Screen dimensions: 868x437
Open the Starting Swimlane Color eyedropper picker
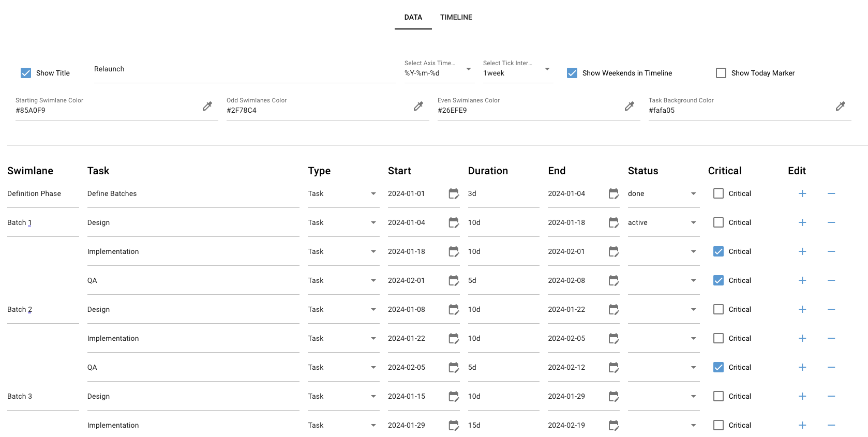pyautogui.click(x=207, y=106)
